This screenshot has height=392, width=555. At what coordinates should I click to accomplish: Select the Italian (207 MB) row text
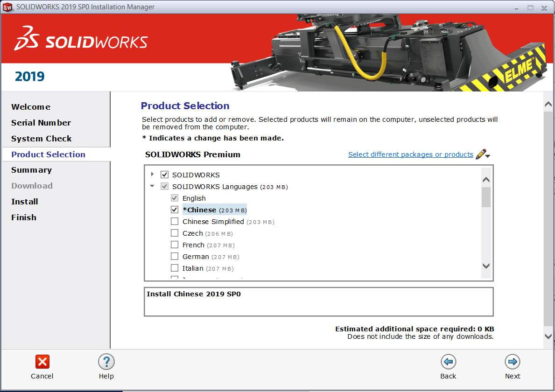coord(208,268)
